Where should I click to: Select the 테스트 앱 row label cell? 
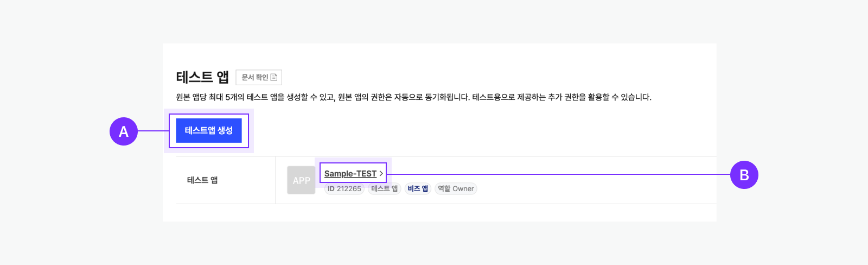click(202, 180)
